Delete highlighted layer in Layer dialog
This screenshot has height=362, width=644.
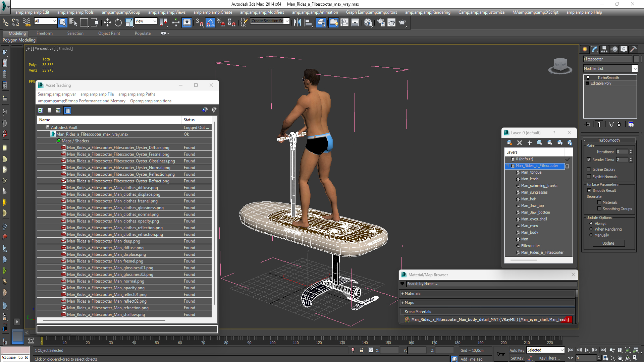[520, 143]
